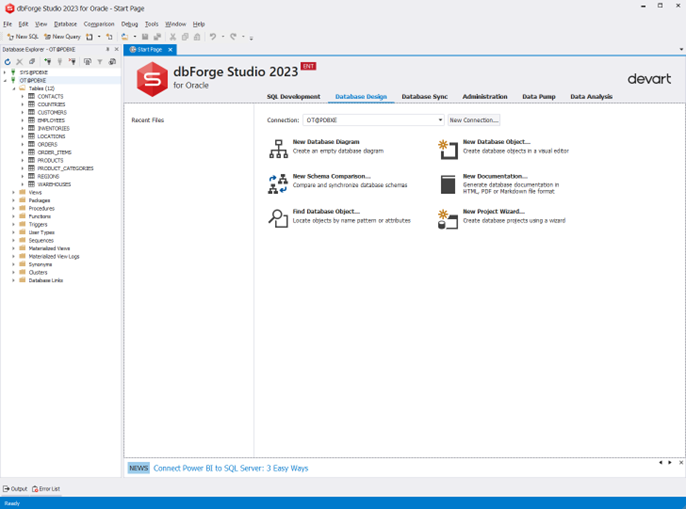Collapse the OT@PDBXE connection node
This screenshot has height=509, width=686.
click(x=5, y=81)
